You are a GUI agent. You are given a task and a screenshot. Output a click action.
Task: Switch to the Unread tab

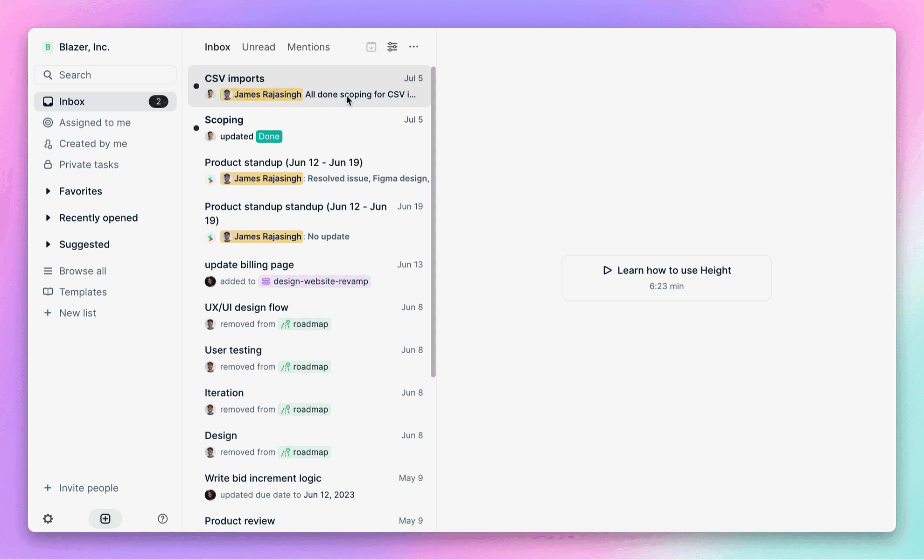pyautogui.click(x=259, y=47)
